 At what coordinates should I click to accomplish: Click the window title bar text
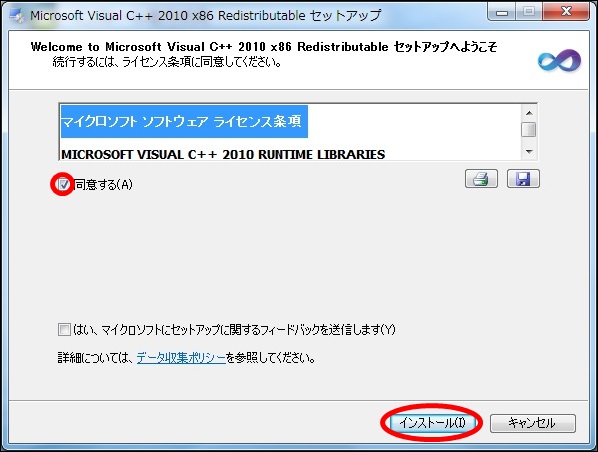coord(206,15)
